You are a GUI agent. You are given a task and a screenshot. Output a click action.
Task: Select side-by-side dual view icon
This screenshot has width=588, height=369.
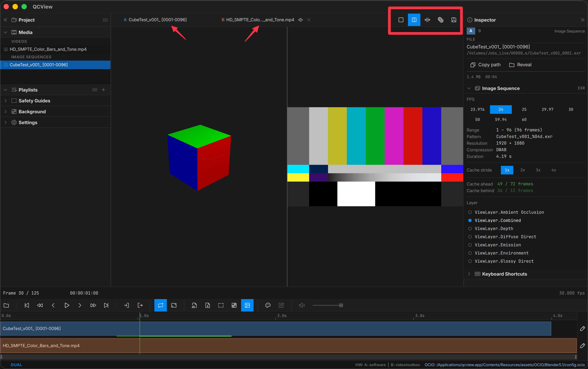(414, 20)
